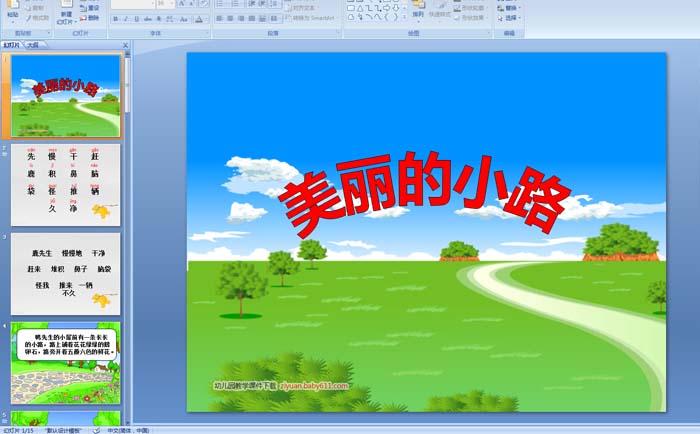Click the thumbnail pane vertical scrollbar

127,237
